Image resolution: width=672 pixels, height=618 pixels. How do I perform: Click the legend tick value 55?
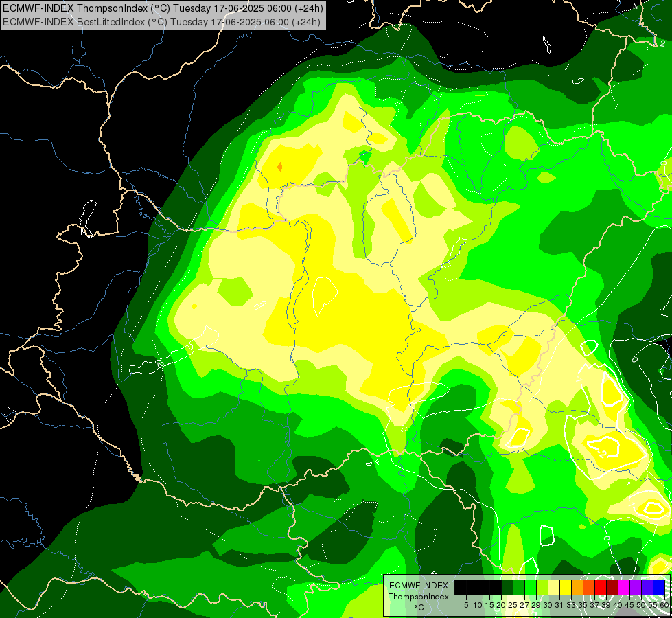pos(653,605)
